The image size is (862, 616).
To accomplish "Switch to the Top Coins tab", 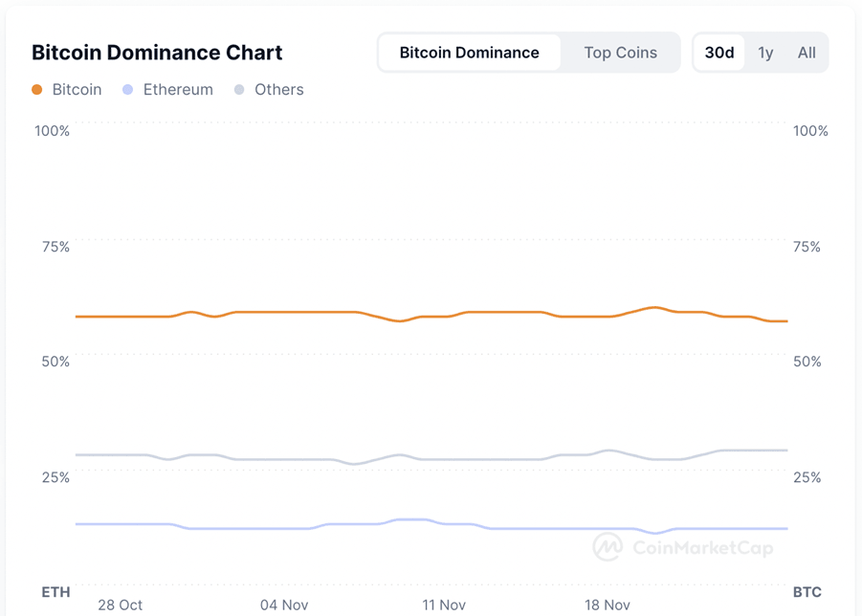I will pyautogui.click(x=620, y=53).
